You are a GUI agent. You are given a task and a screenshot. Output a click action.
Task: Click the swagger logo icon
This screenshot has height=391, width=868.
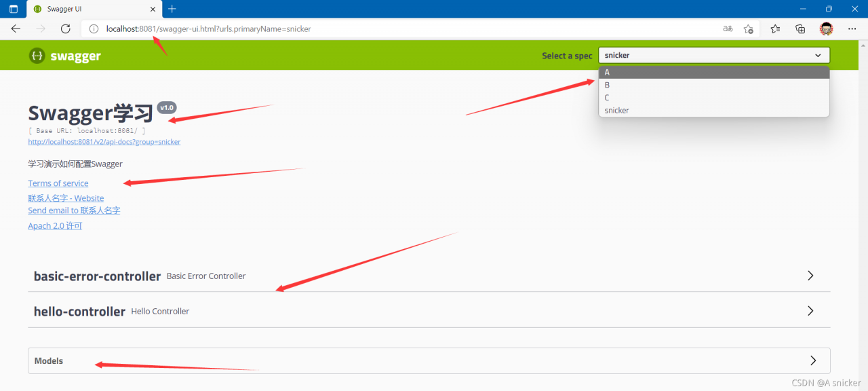[x=37, y=56]
